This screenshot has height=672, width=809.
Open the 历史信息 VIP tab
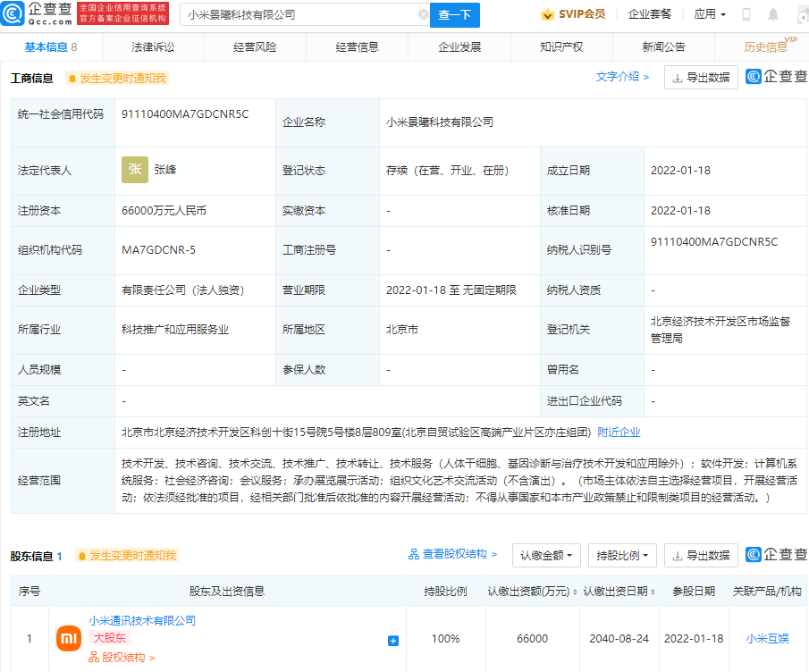[x=766, y=47]
